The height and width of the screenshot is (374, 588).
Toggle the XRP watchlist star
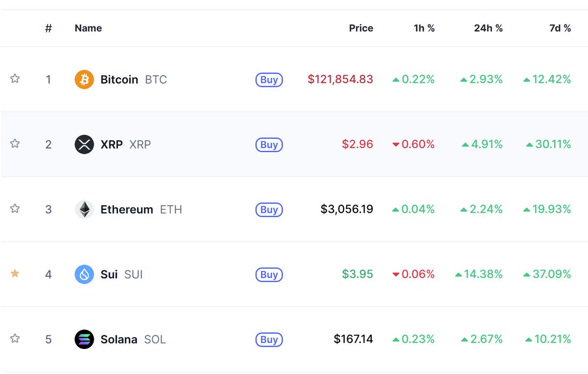(15, 143)
